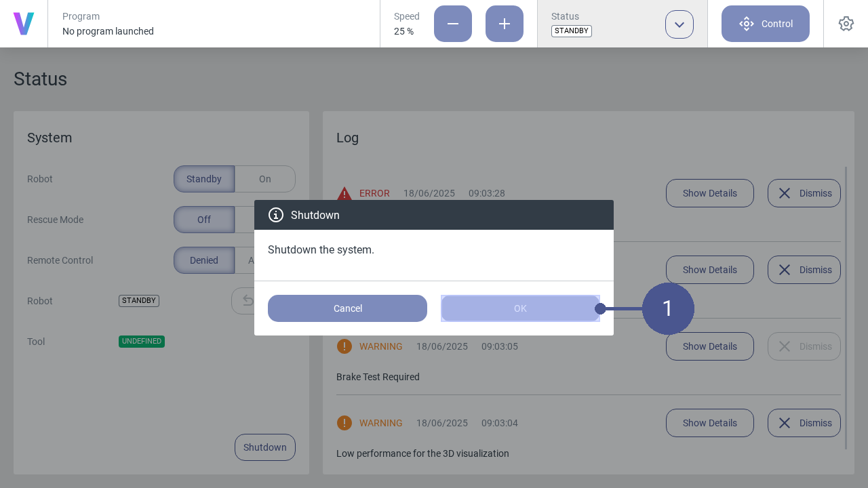Increase speed with the plus button
868x488 pixels.
505,24
